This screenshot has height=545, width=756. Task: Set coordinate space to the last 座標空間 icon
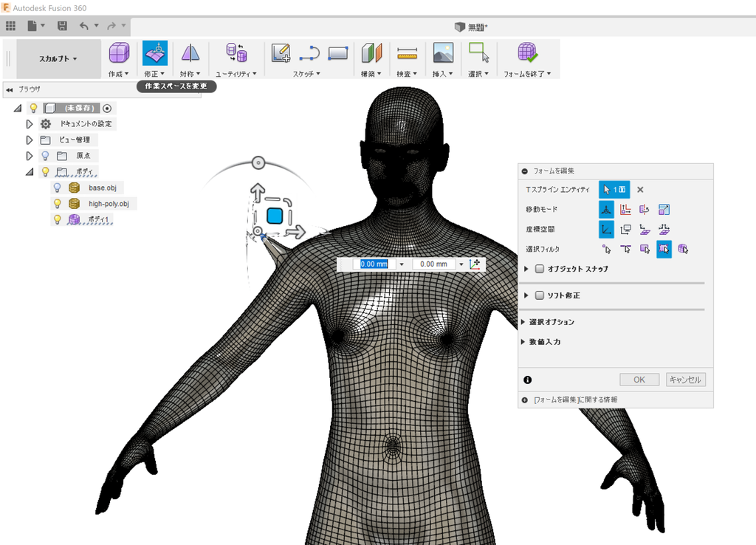pos(664,229)
